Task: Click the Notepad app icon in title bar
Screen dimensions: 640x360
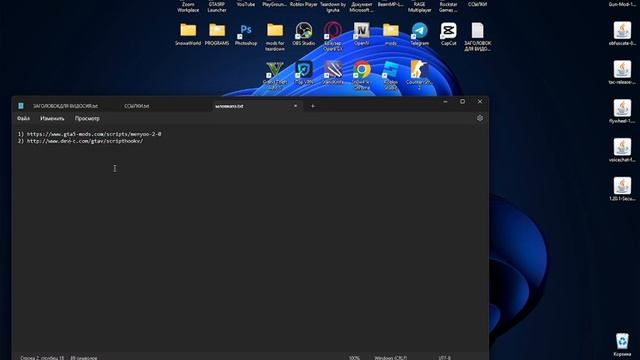Action: 21,106
